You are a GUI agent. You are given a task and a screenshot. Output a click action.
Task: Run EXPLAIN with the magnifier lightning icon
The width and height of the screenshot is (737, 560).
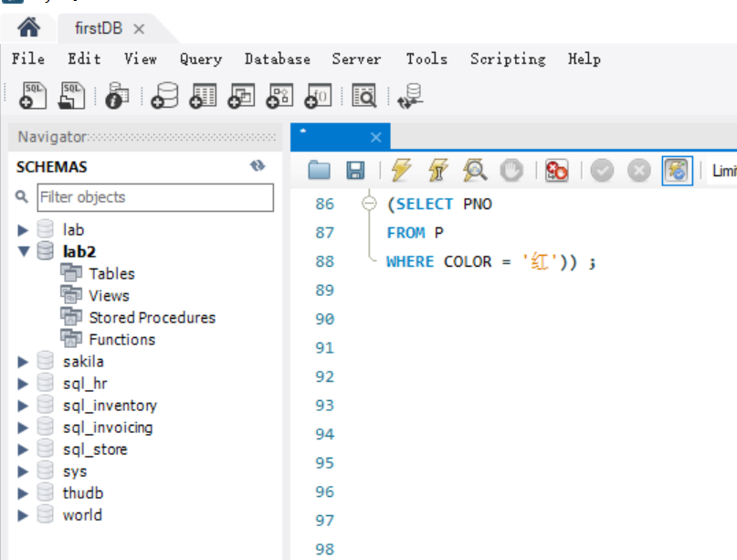475,170
